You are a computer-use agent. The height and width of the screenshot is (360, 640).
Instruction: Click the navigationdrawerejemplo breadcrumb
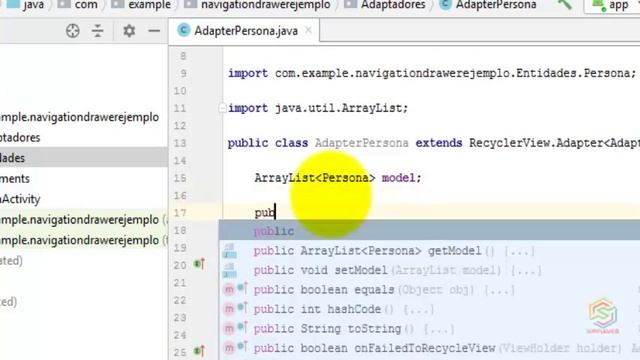coord(257,5)
